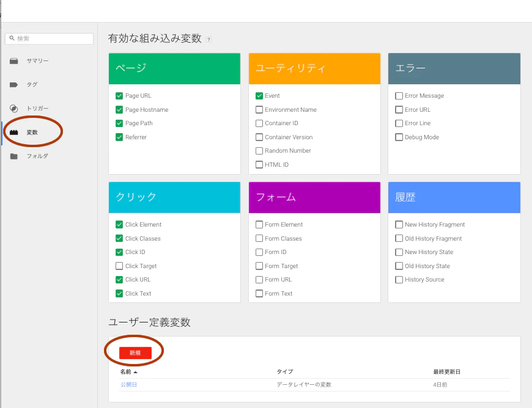Select the 変数 variables brick icon
The image size is (532, 408).
(13, 132)
